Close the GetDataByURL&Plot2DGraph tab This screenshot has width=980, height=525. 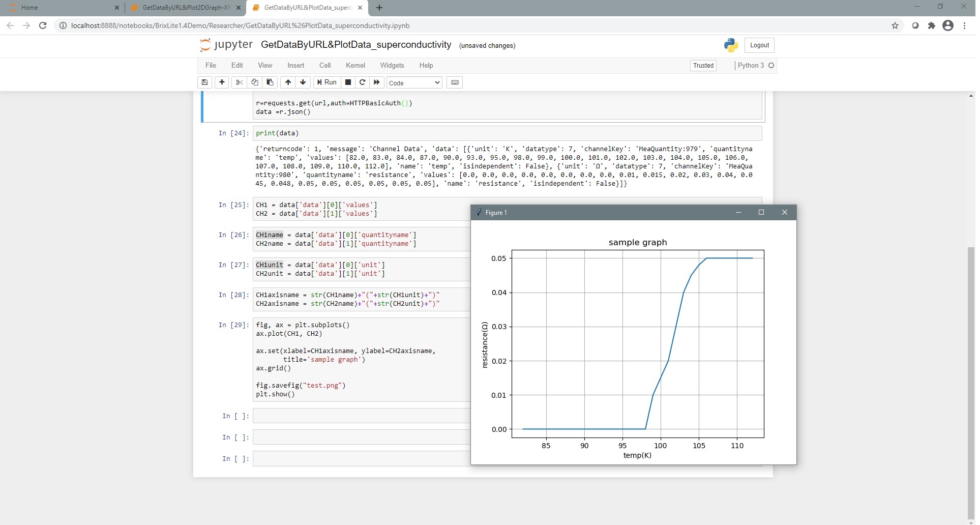pyautogui.click(x=239, y=8)
